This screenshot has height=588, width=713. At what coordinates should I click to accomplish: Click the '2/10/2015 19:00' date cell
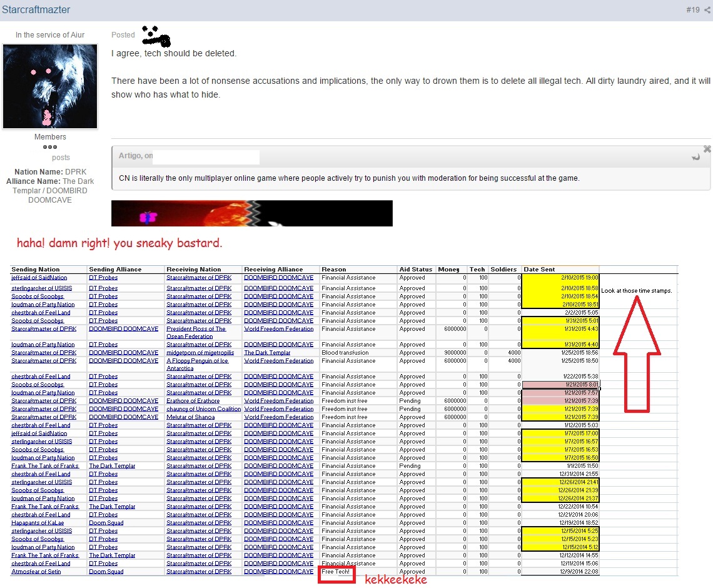point(560,277)
